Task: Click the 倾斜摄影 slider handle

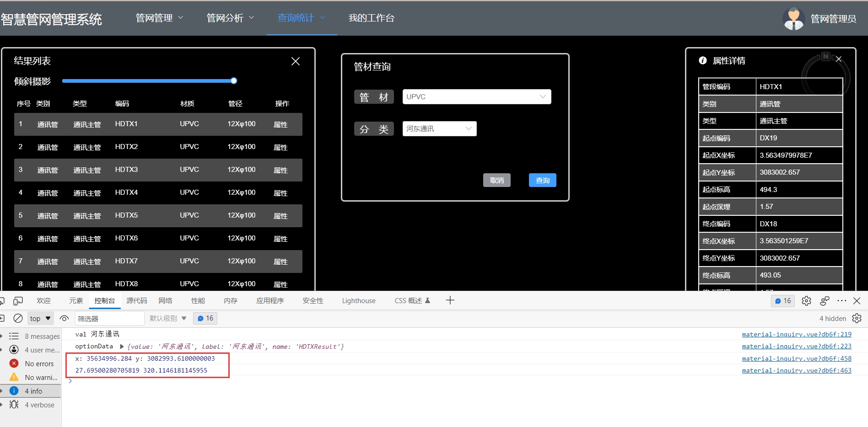Action: pos(234,81)
